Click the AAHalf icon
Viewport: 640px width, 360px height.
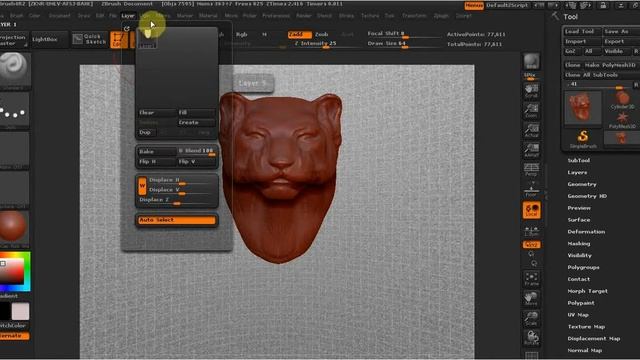click(x=531, y=150)
